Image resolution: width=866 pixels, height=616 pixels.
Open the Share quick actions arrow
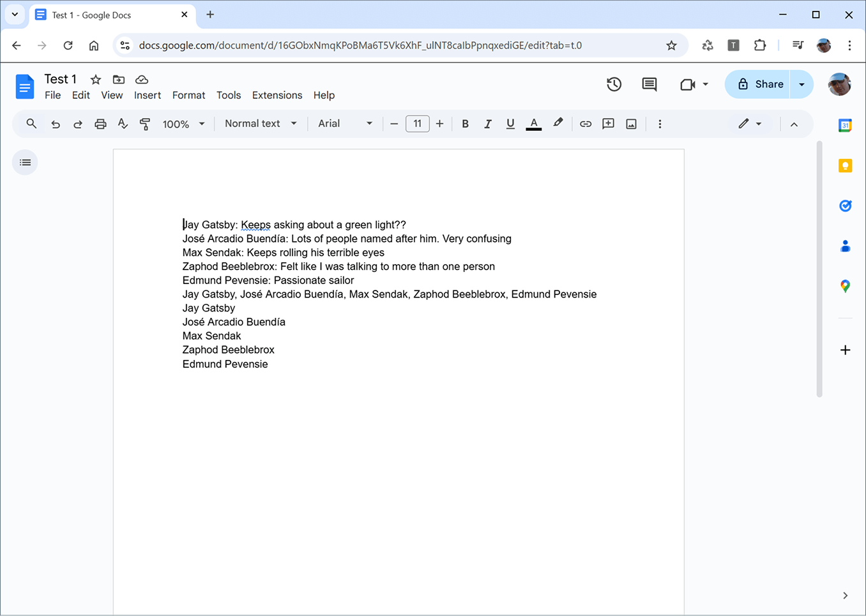point(802,84)
